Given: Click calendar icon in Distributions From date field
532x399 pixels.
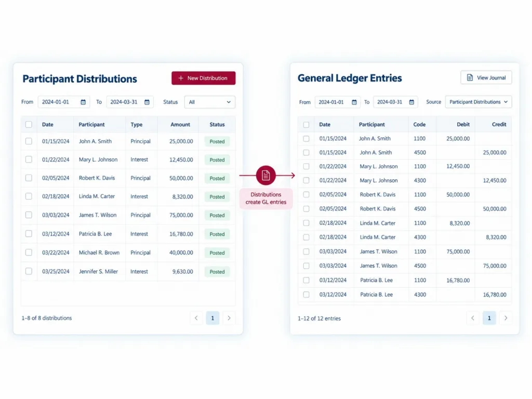Looking at the screenshot, I should [83, 102].
